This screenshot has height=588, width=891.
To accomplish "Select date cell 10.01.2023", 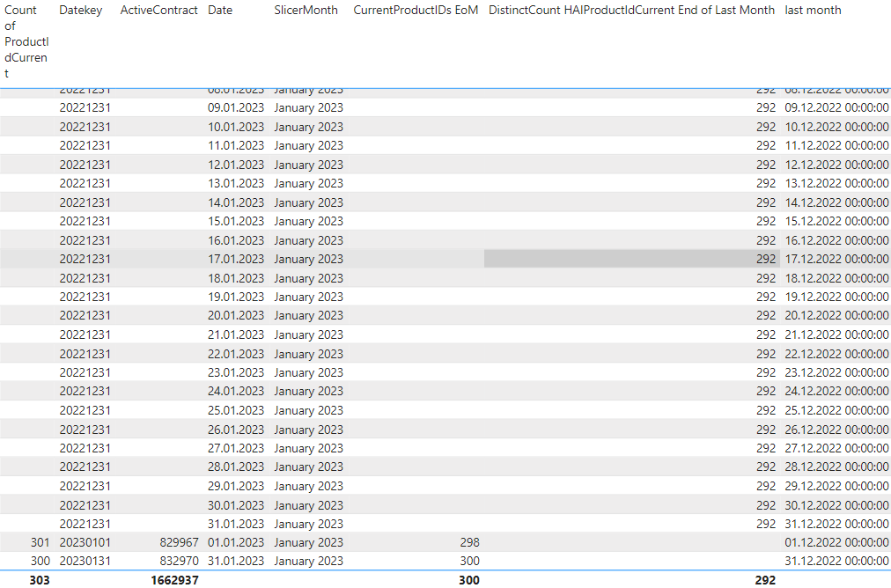I will tap(236, 127).
